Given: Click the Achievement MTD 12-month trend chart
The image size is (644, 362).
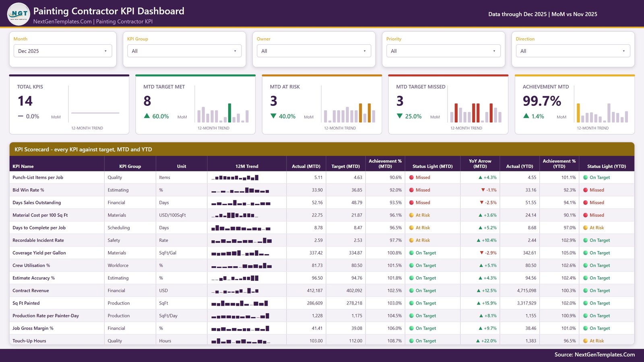Looking at the screenshot, I should (602, 113).
